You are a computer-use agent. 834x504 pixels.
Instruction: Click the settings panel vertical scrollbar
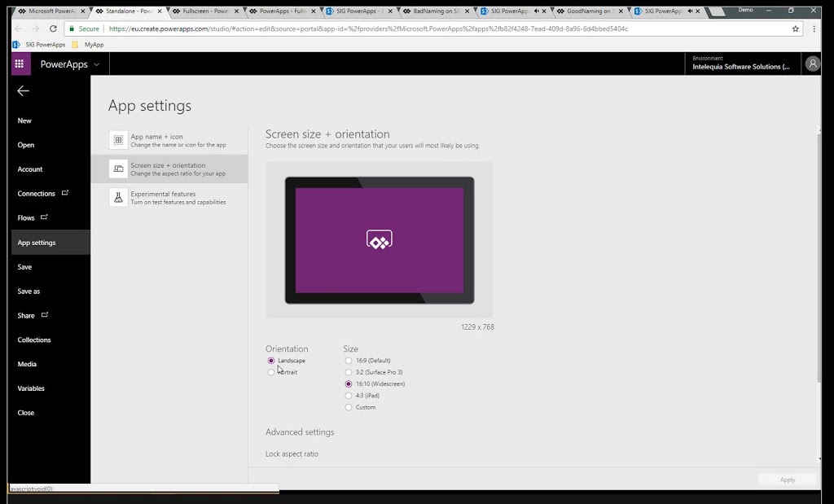[819, 257]
